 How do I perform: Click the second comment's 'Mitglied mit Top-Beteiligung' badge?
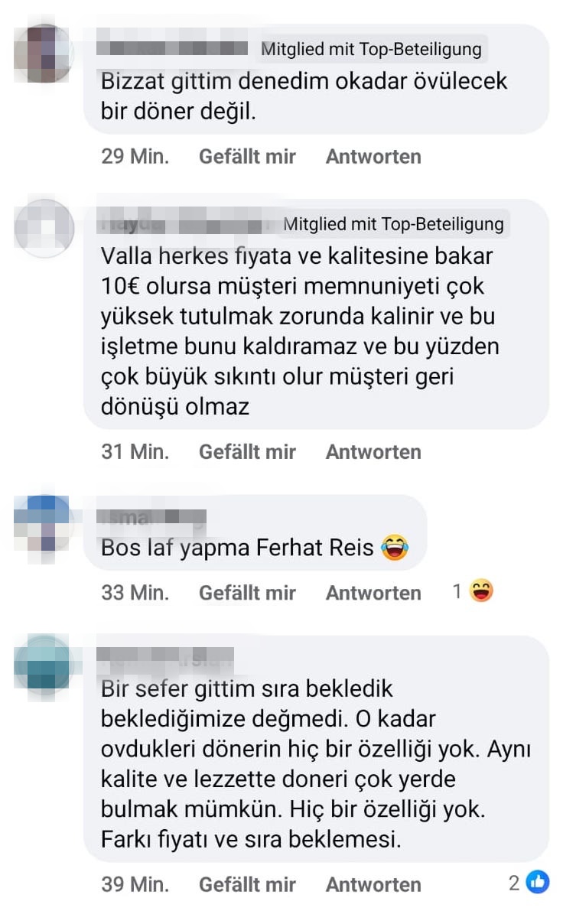pos(393,225)
